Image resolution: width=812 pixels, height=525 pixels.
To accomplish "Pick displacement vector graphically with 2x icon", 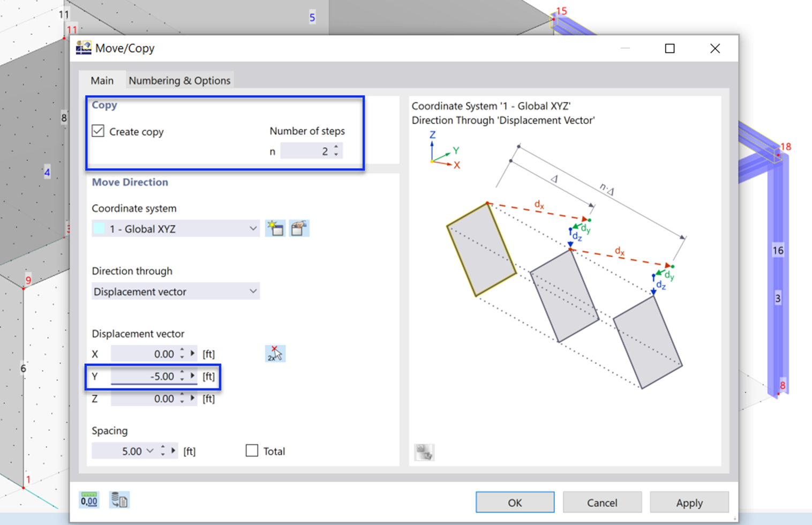I will pos(275,354).
